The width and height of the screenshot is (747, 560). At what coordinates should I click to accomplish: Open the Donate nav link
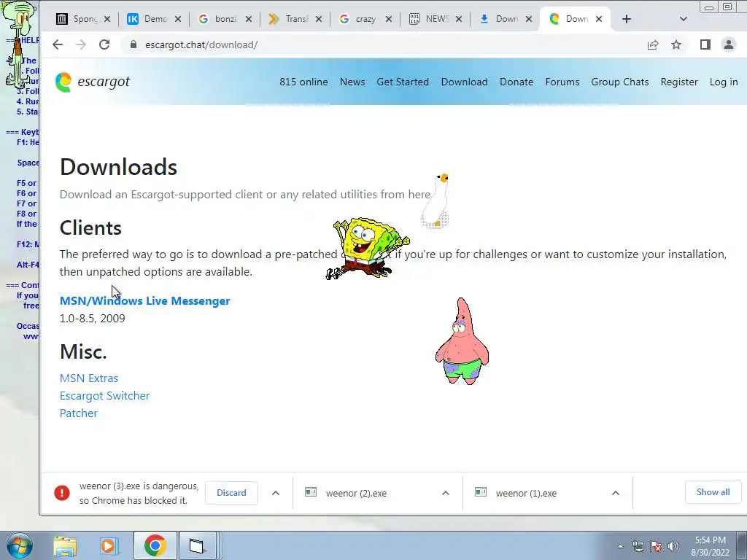tap(516, 82)
